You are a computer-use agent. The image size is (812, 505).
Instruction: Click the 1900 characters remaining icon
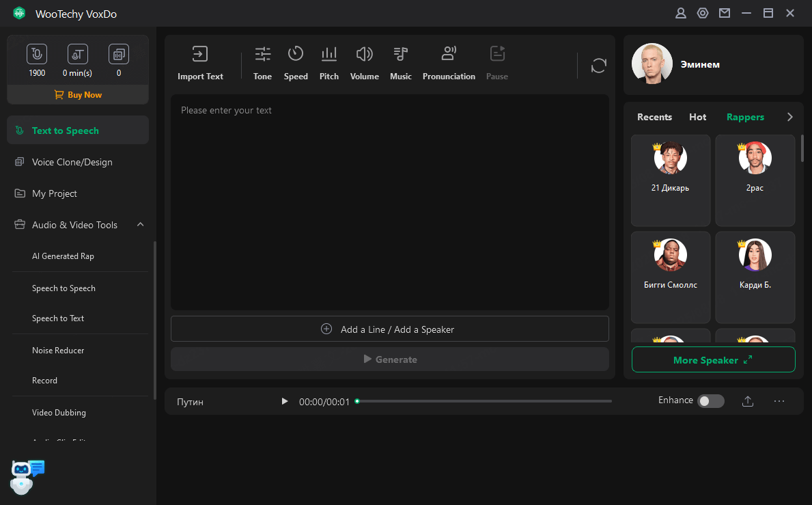(37, 54)
